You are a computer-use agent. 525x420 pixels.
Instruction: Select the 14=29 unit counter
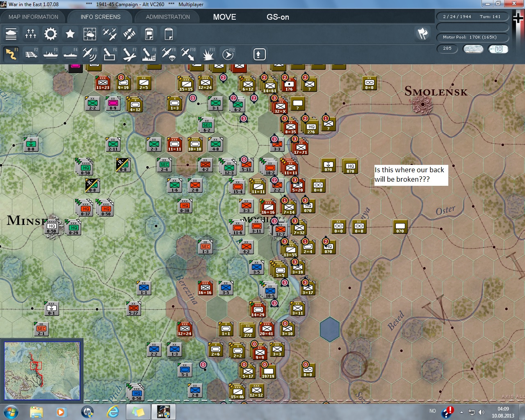[258, 310]
